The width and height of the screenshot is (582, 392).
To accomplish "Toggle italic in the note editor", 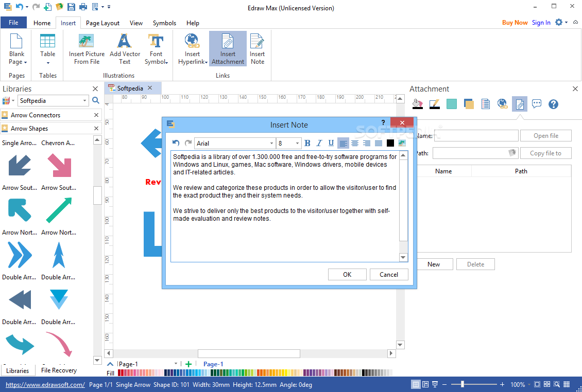I will [x=319, y=143].
